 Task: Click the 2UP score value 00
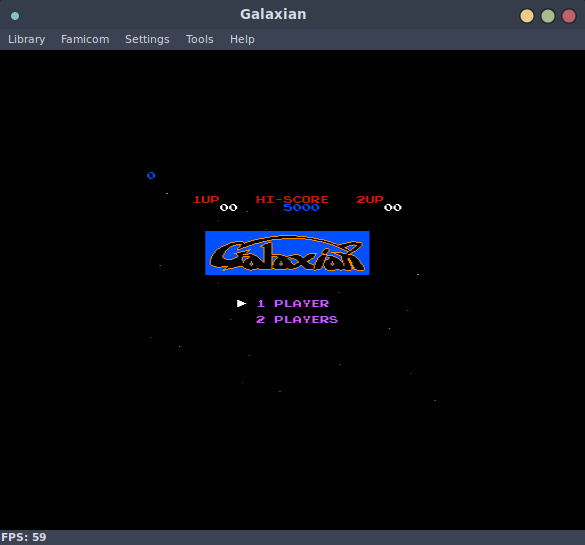tap(393, 207)
